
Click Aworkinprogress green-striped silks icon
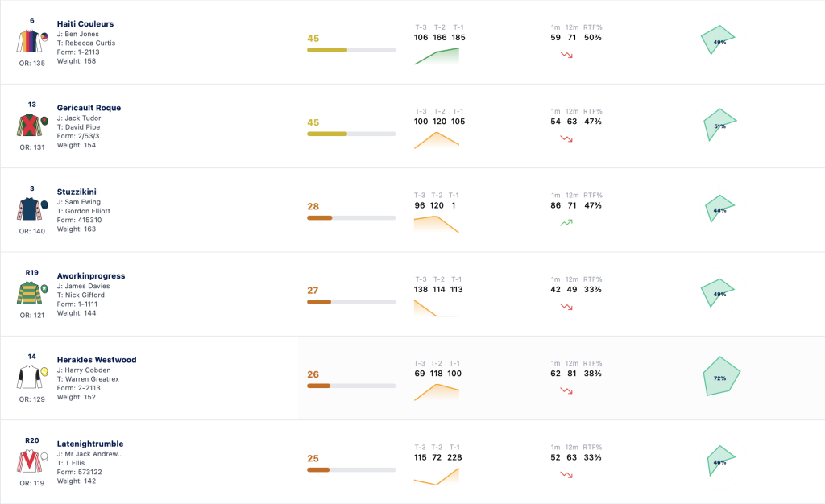[x=32, y=293]
